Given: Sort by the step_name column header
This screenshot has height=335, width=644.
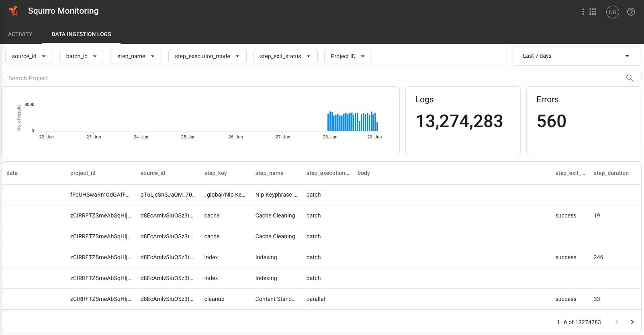Looking at the screenshot, I should [269, 173].
